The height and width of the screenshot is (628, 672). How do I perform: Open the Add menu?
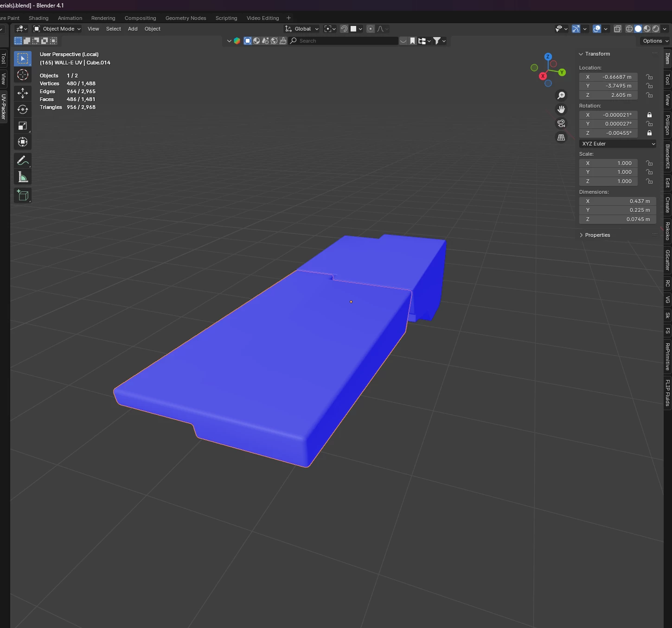pyautogui.click(x=133, y=29)
